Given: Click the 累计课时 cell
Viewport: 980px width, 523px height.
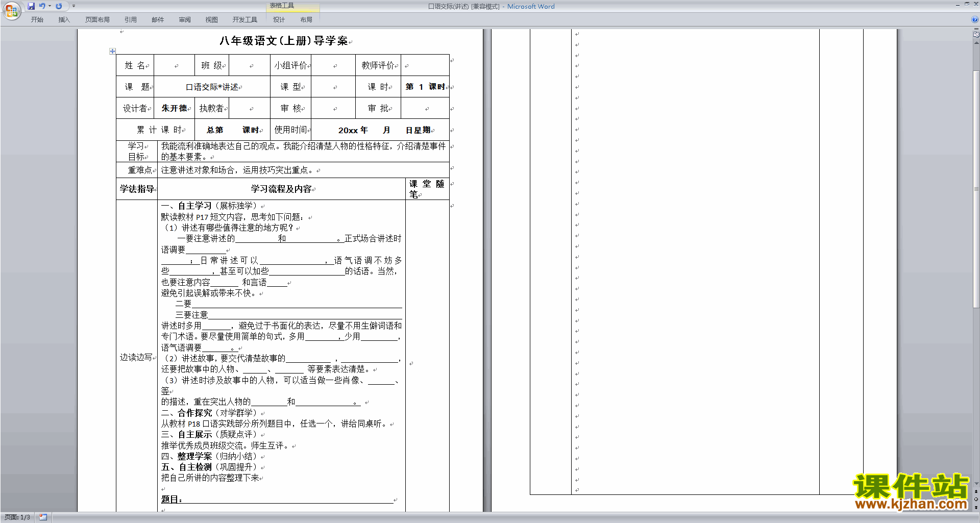Looking at the screenshot, I should tap(156, 130).
